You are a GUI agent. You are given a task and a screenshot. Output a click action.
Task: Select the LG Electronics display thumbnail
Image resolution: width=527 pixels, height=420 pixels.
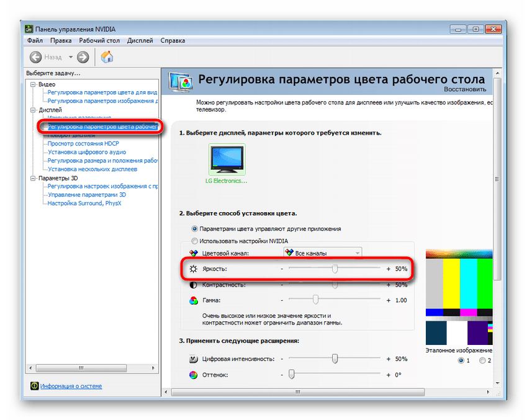[x=227, y=159]
